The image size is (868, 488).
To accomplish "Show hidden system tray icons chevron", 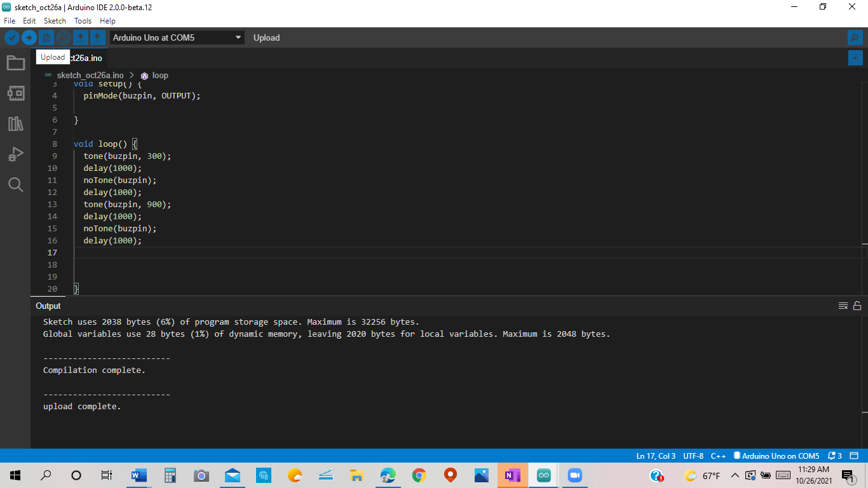I will (735, 475).
